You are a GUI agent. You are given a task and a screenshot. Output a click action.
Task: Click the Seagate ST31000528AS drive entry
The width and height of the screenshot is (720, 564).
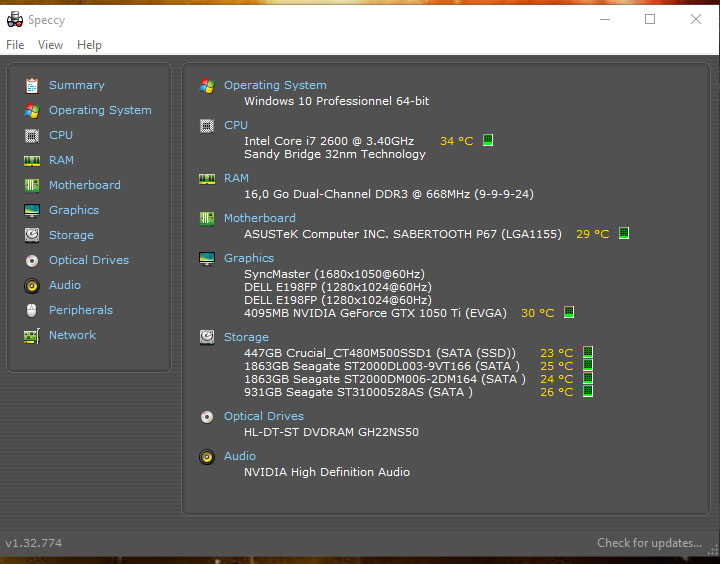pos(358,392)
